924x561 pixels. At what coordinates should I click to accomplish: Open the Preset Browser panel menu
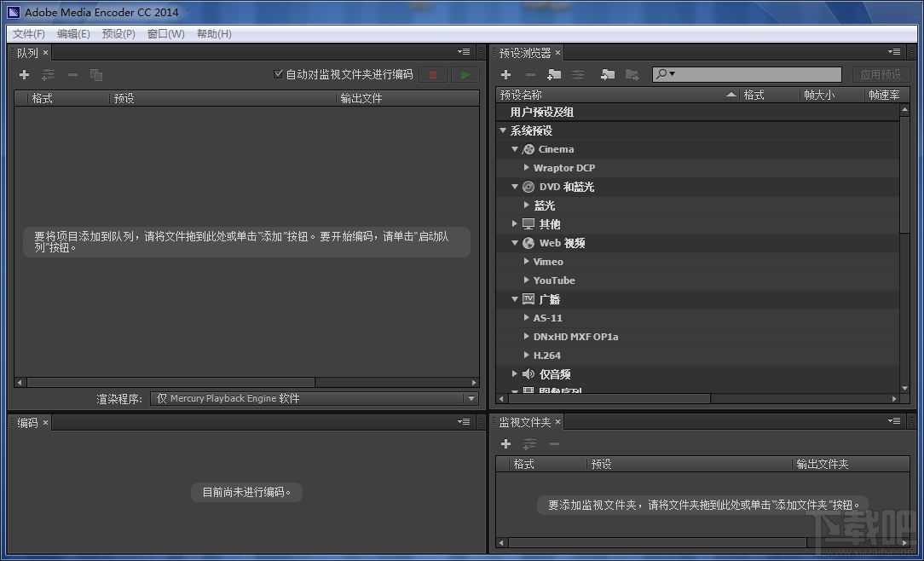tap(893, 51)
